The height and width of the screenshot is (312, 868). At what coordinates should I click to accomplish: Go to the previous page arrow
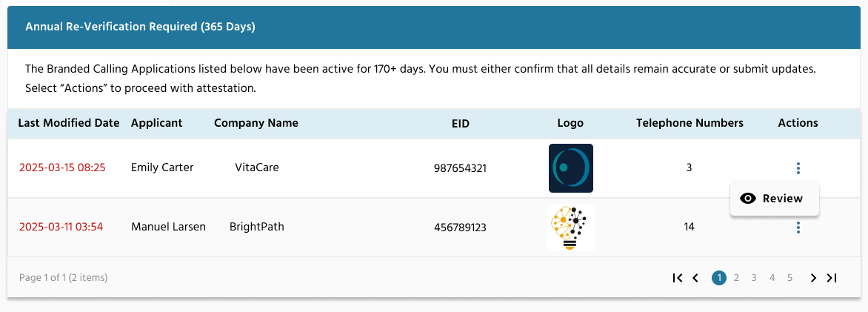click(696, 278)
